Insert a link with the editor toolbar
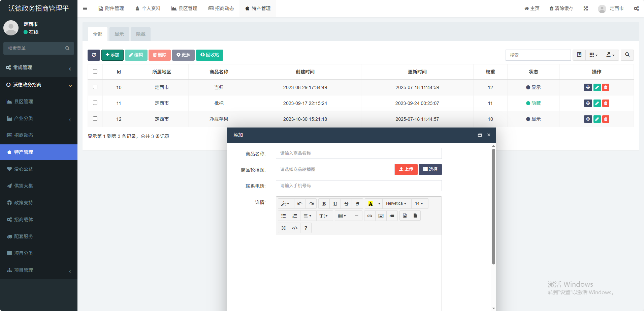This screenshot has height=311, width=644. click(369, 216)
